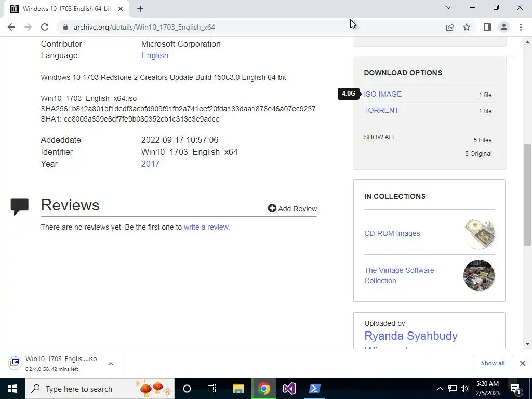Reload the archive.org page

(x=45, y=27)
